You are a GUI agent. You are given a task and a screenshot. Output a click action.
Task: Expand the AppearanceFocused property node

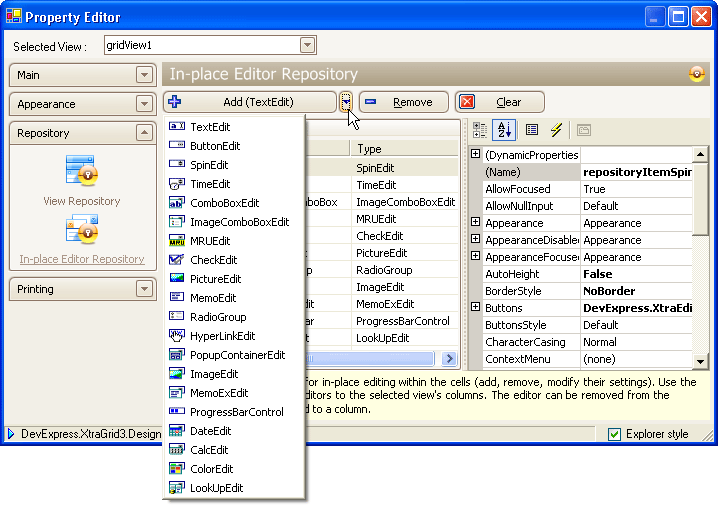click(x=475, y=256)
